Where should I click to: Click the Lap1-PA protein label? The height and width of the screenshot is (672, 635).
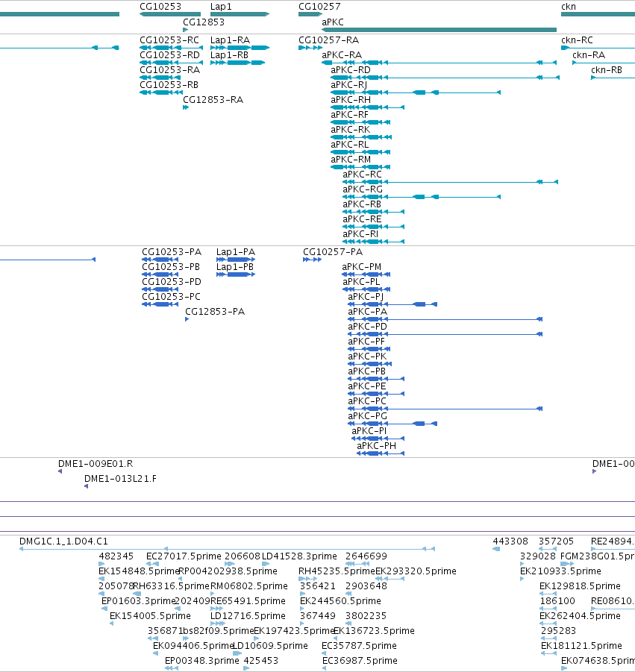pos(236,251)
